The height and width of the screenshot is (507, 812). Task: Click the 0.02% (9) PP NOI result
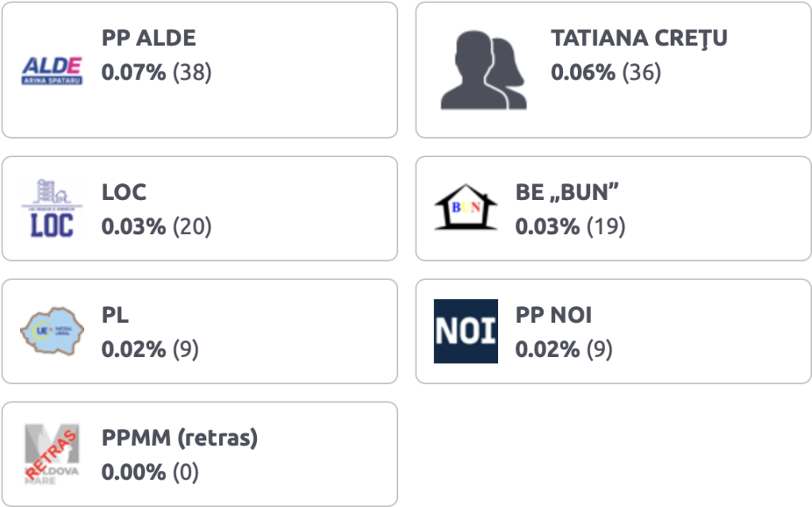(x=564, y=349)
